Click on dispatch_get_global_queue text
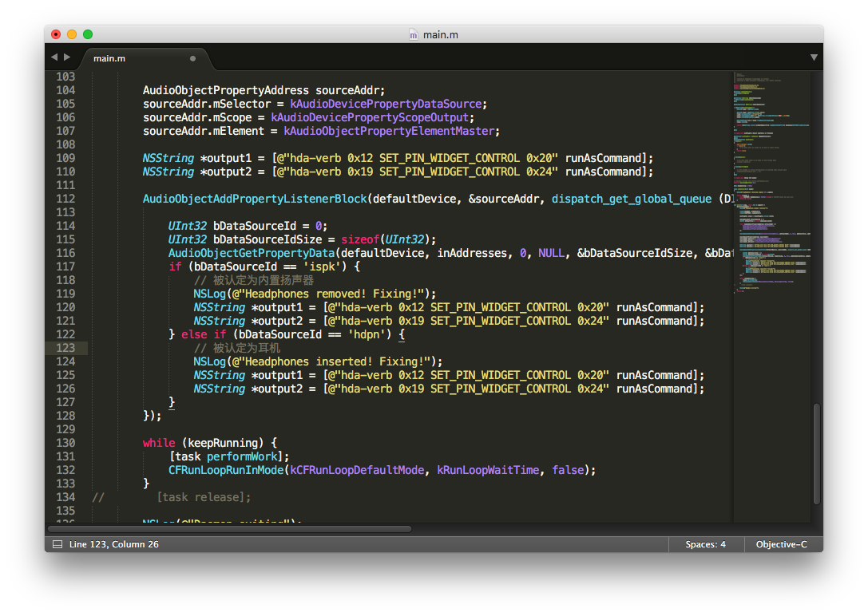This screenshot has width=868, height=616. [x=632, y=199]
